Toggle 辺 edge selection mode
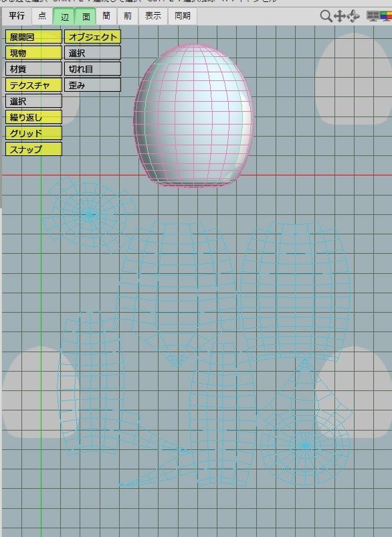Viewport: 392px width, 537px height. coord(64,17)
